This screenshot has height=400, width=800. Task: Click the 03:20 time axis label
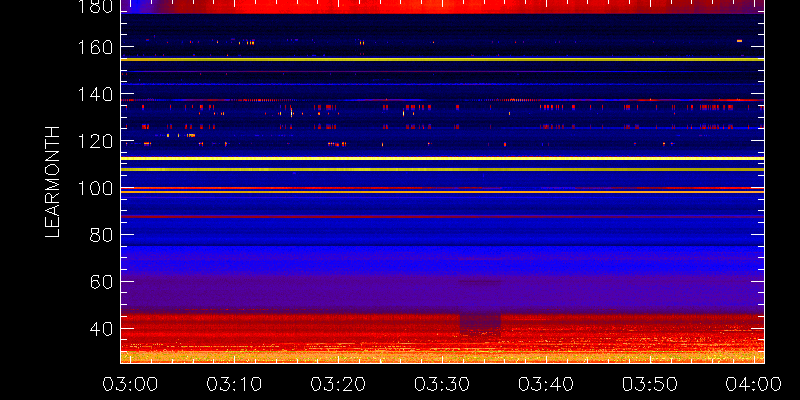click(338, 384)
